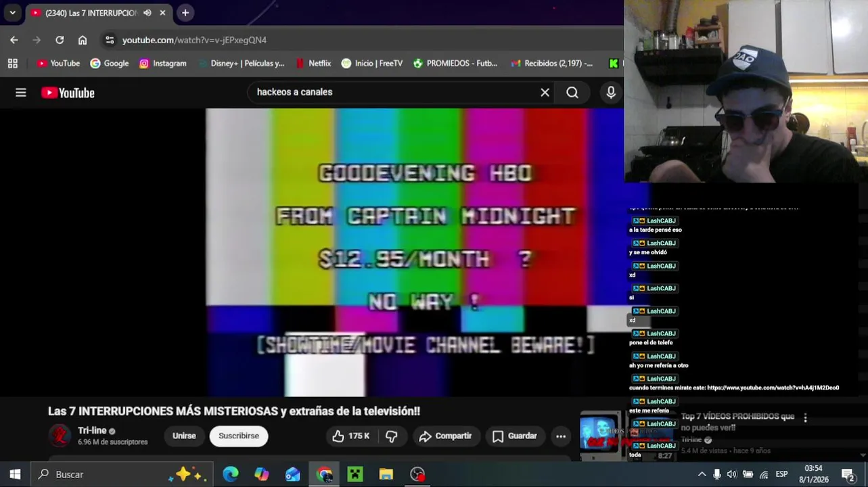Open the Tri-line channel name

point(92,430)
